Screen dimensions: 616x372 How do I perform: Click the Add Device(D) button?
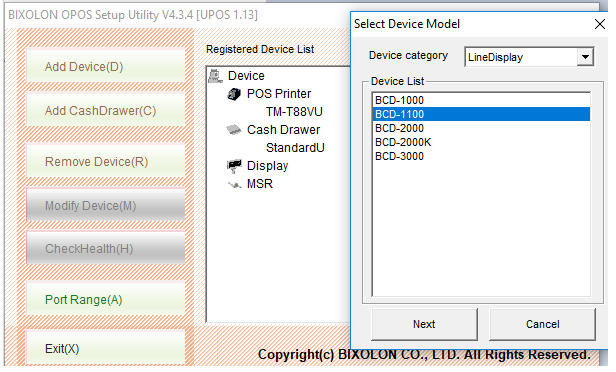pos(106,66)
